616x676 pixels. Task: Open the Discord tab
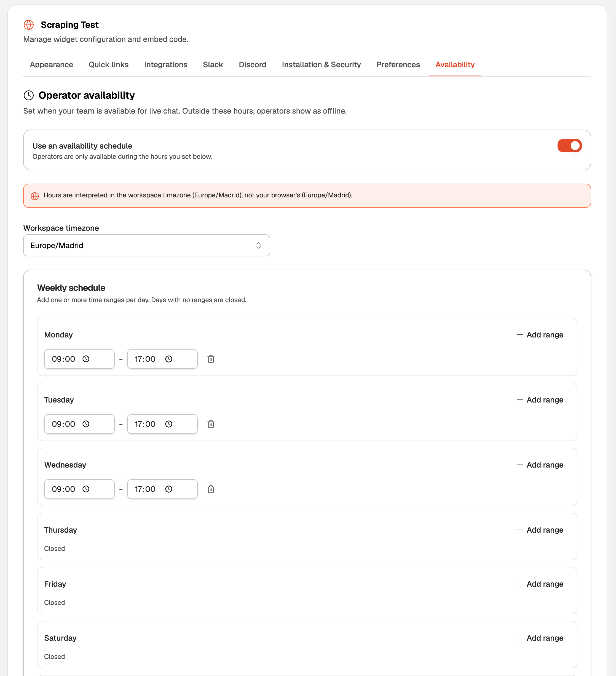click(253, 65)
